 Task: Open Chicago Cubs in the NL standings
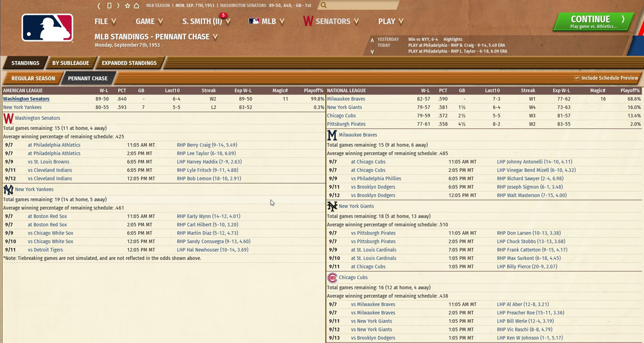click(341, 116)
